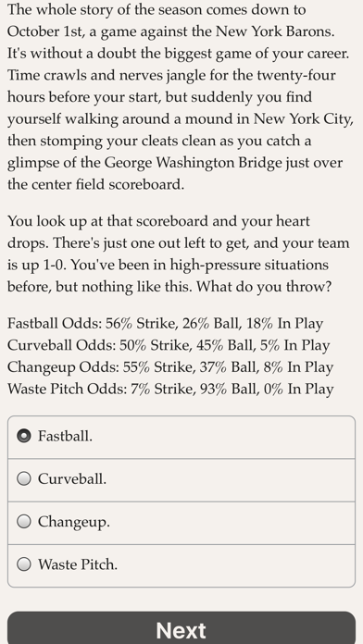
Task: Click the "Curveball." option label text
Action: coord(72,478)
